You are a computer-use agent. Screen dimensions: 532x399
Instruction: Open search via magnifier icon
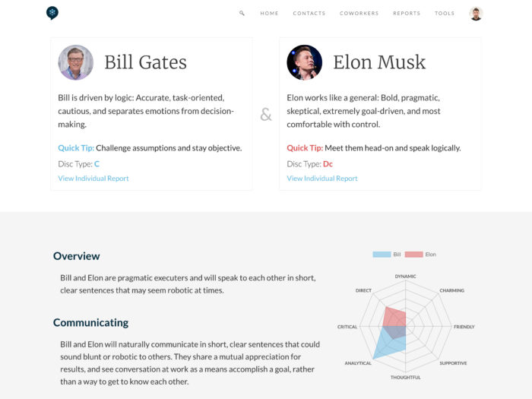pyautogui.click(x=242, y=14)
